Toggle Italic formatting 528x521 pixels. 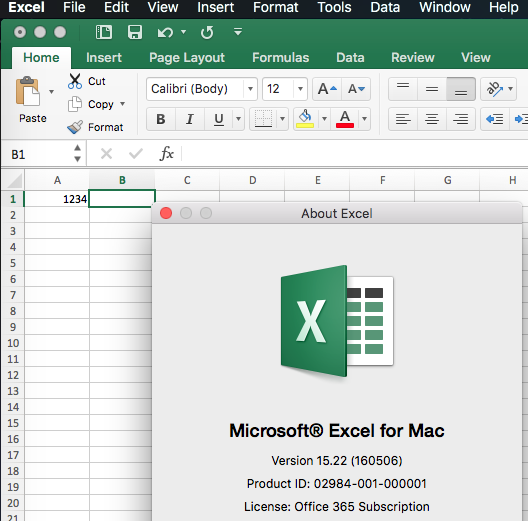(190, 119)
